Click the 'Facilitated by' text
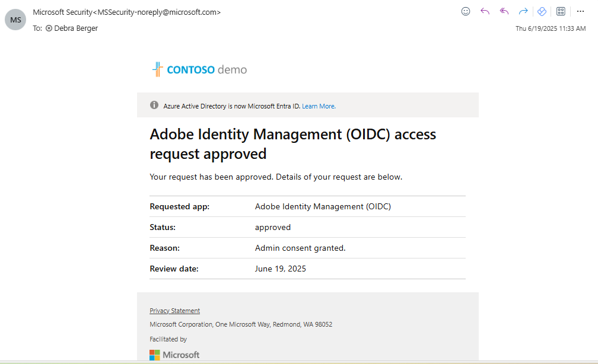598x364 pixels. [x=168, y=339]
